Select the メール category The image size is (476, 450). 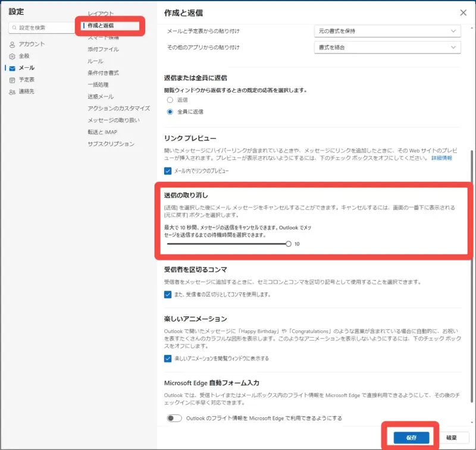27,68
